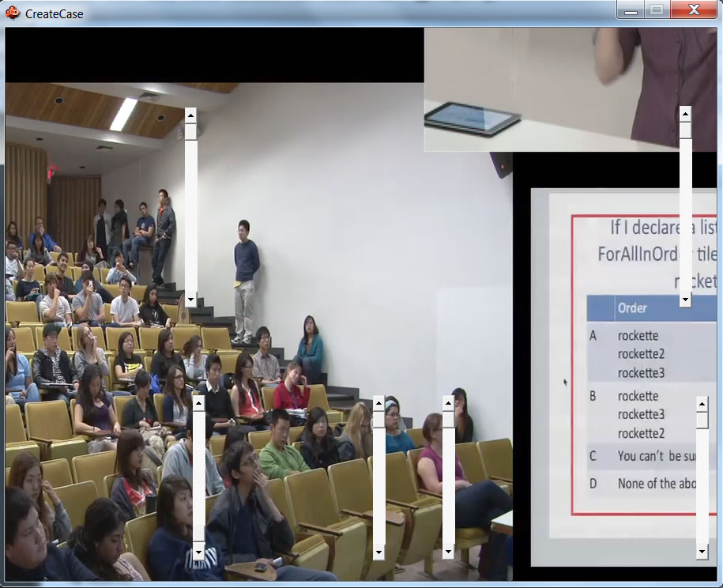Click down arrow of upper-left scrollbar near stairs
The width and height of the screenshot is (723, 588).
[x=190, y=300]
